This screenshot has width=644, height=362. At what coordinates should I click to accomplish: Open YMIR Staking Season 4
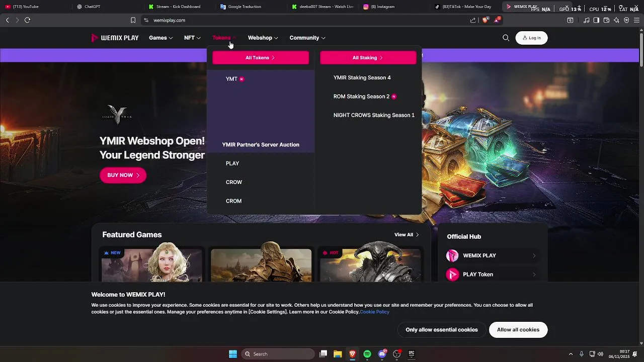click(x=362, y=77)
